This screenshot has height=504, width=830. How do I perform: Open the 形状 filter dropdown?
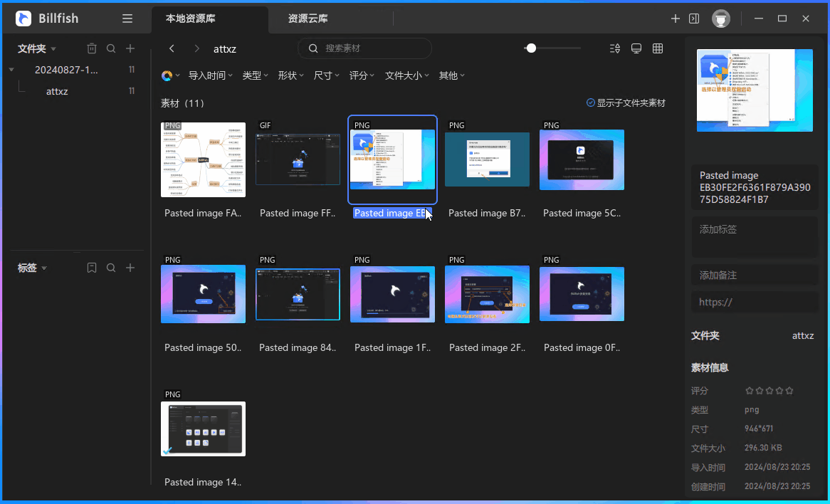[290, 75]
